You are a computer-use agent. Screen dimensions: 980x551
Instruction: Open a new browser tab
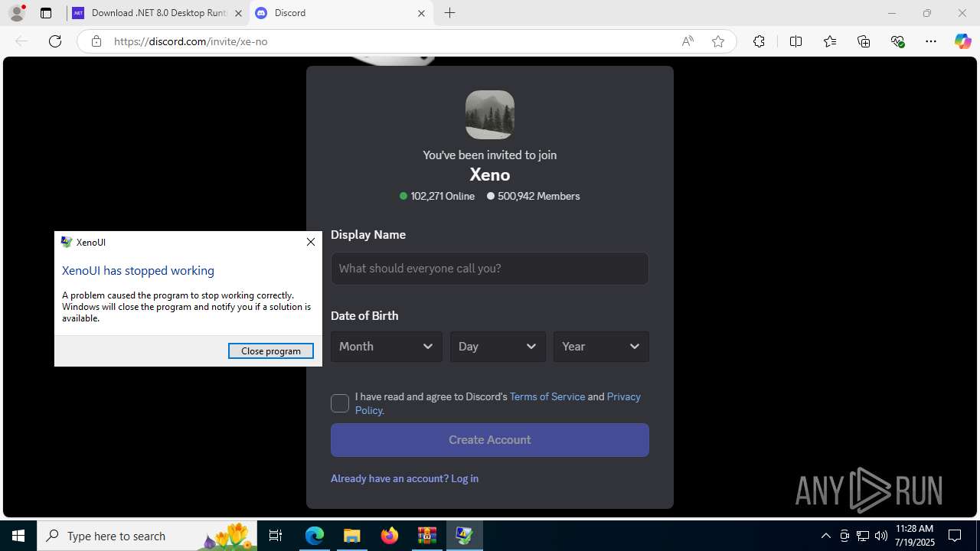click(x=449, y=13)
